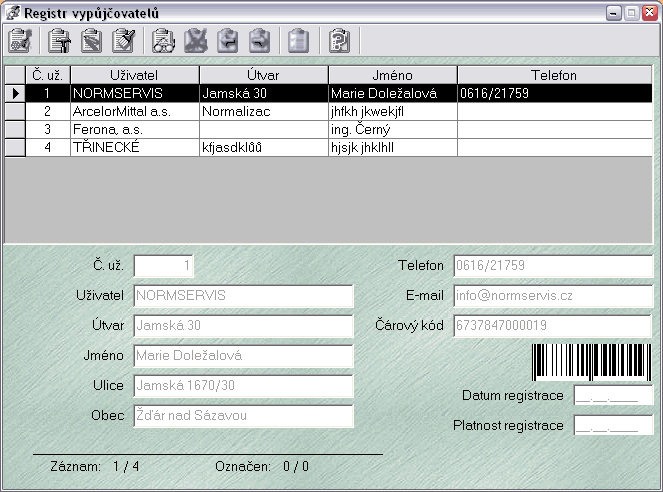The image size is (663, 492).
Task: Click the Č. už. input field showing 1
Action: pyautogui.click(x=164, y=266)
